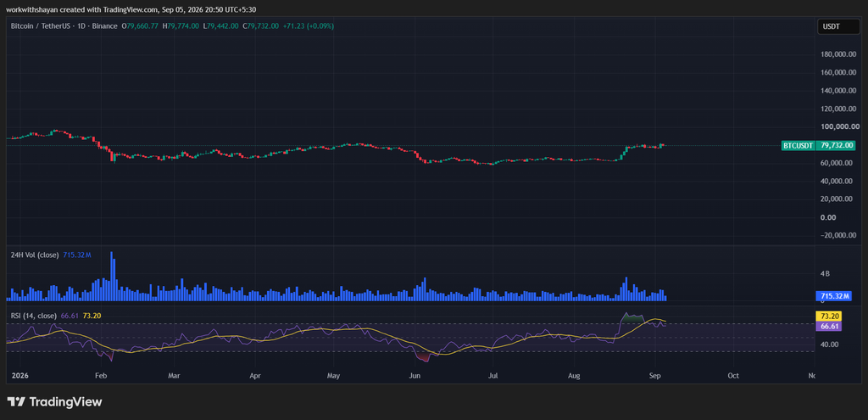Click the purple 66.61 RSI axis tag

[827, 327]
